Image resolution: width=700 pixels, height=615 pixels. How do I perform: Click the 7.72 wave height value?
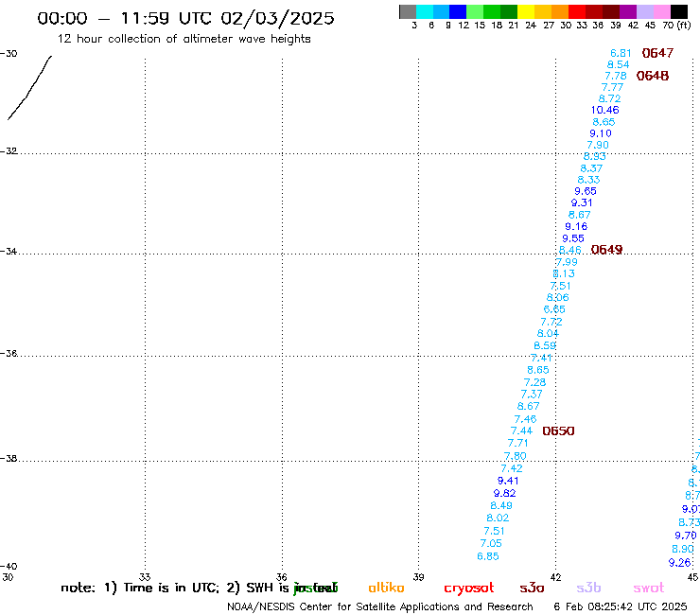pos(551,322)
